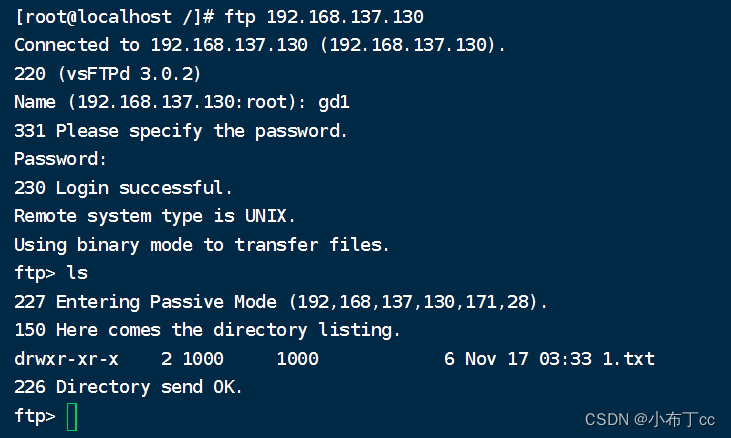The width and height of the screenshot is (731, 438).
Task: Click the 'ls' command text
Action: pos(77,273)
